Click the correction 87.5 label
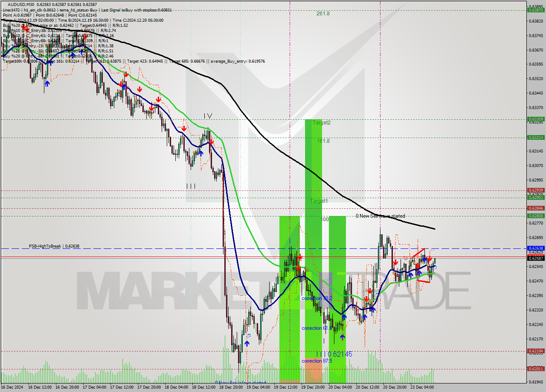The height and width of the screenshot is (392, 546). [x=317, y=361]
